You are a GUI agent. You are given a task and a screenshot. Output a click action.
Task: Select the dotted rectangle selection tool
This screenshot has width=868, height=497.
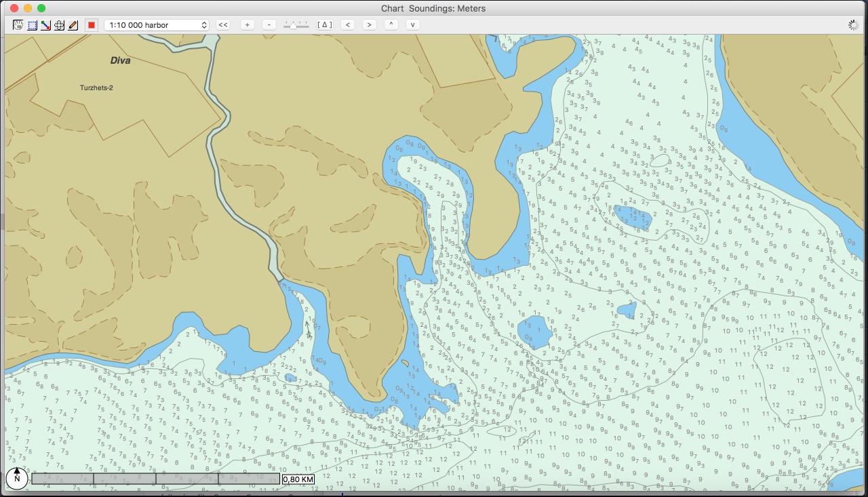click(x=32, y=25)
